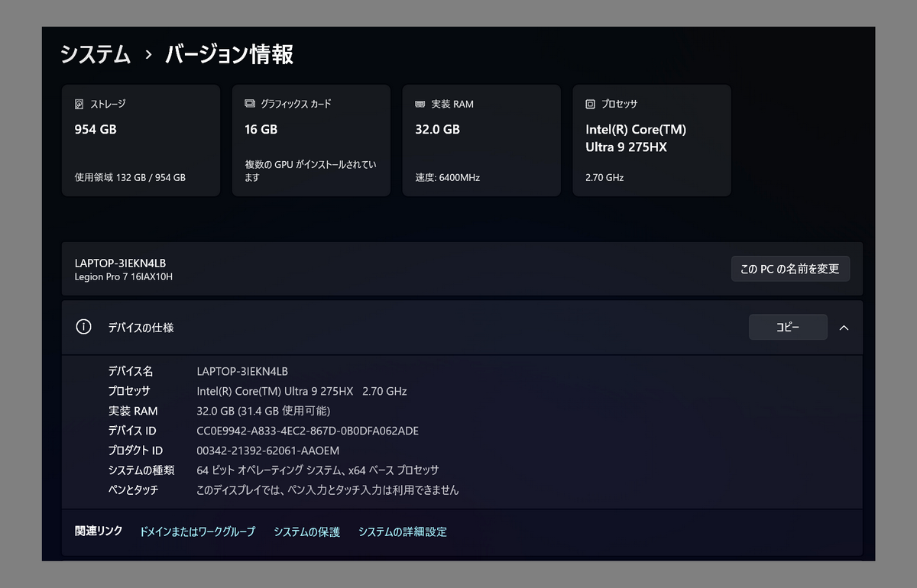This screenshot has height=588, width=917.
Task: Click the ペンとタッチ row value text
Action: (x=328, y=490)
